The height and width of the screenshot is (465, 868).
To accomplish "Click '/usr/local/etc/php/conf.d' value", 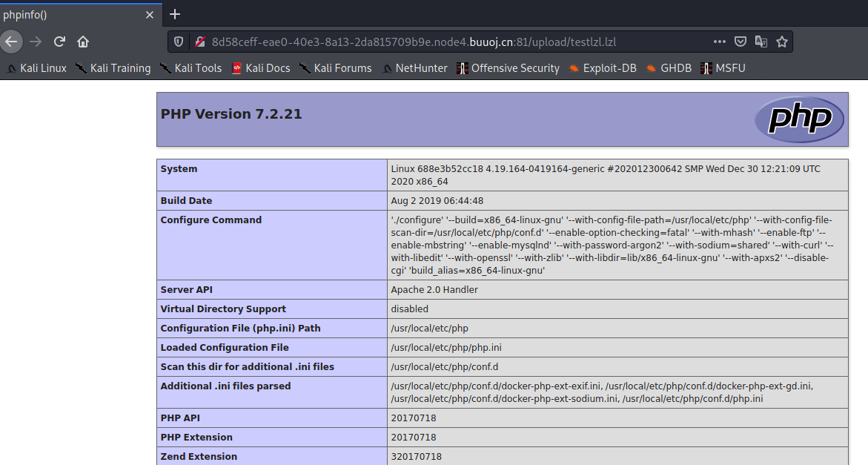I will click(445, 367).
